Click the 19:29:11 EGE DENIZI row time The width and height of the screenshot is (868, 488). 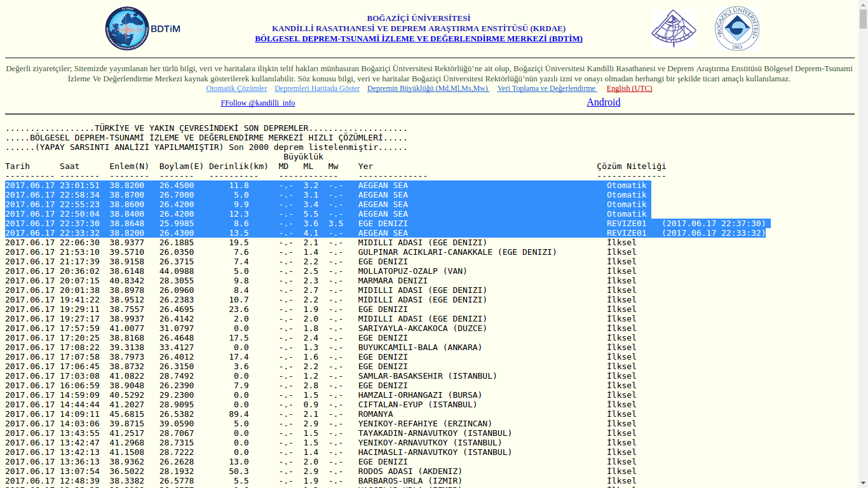pyautogui.click(x=79, y=309)
